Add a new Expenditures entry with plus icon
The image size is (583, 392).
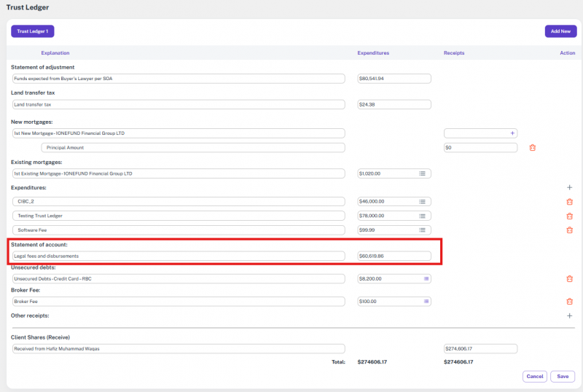569,187
